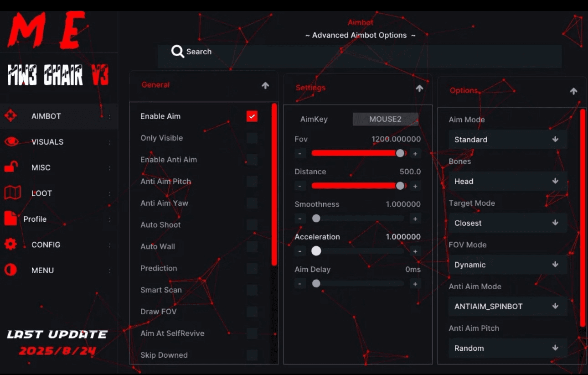Tick the Aim At SelfRevive checkbox
588x375 pixels.
click(252, 333)
